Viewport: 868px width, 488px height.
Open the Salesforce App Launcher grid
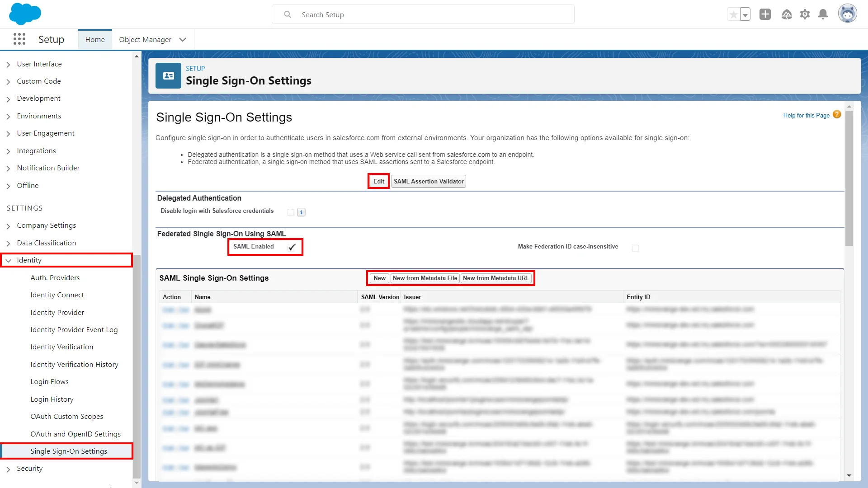click(19, 39)
